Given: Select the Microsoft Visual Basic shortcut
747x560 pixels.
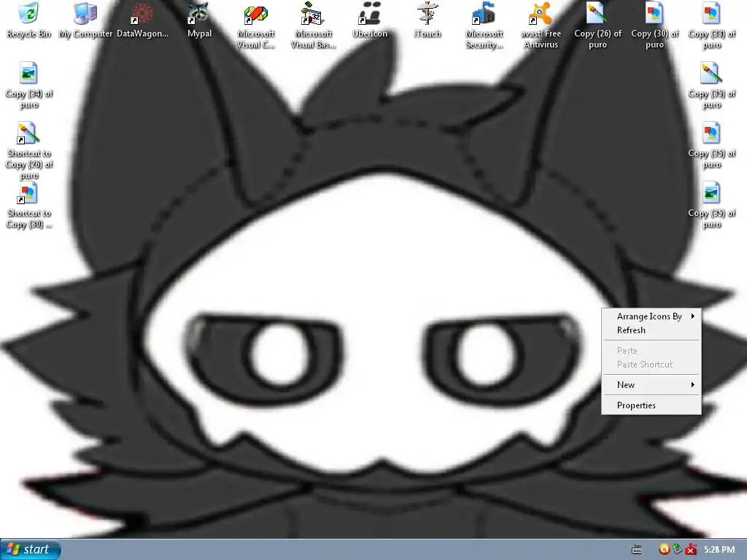Looking at the screenshot, I should click(x=313, y=26).
